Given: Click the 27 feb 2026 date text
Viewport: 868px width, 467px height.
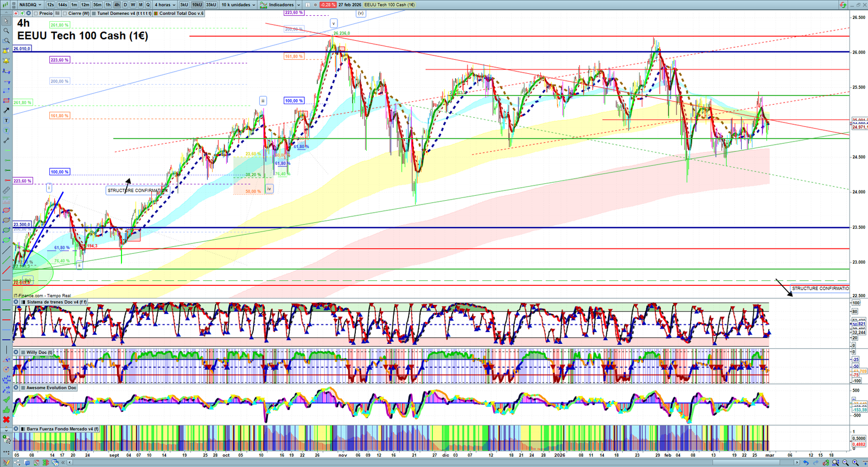Looking at the screenshot, I should point(350,5).
